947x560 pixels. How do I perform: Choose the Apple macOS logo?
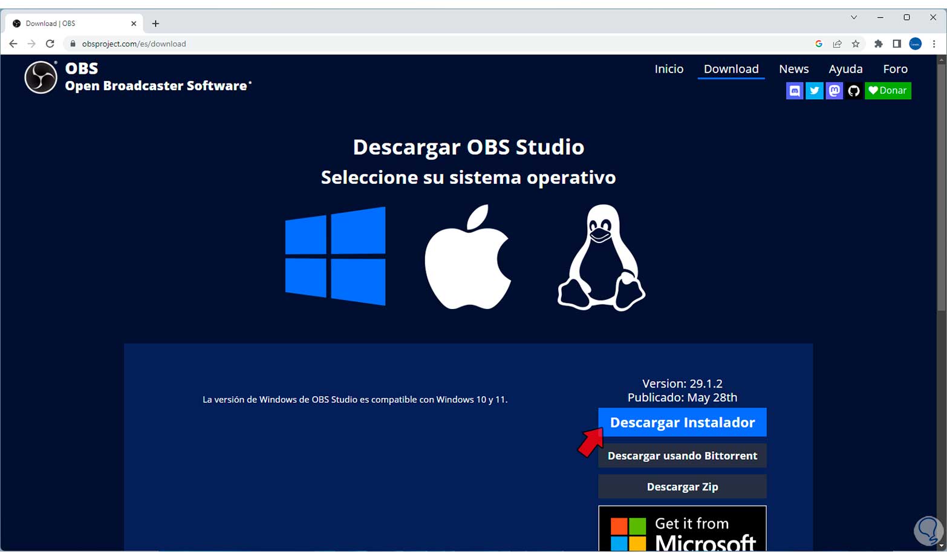pyautogui.click(x=468, y=256)
